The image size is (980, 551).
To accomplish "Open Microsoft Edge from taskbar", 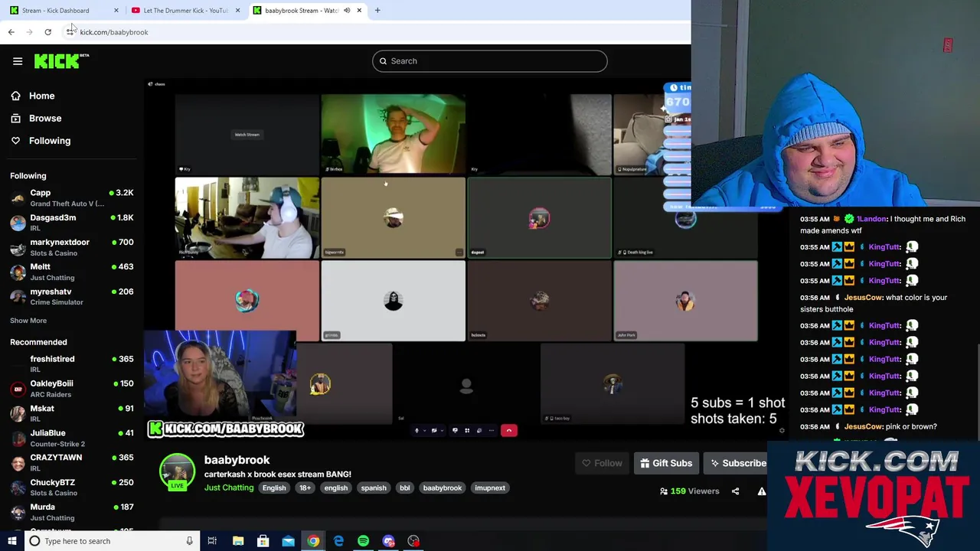I will tap(338, 541).
